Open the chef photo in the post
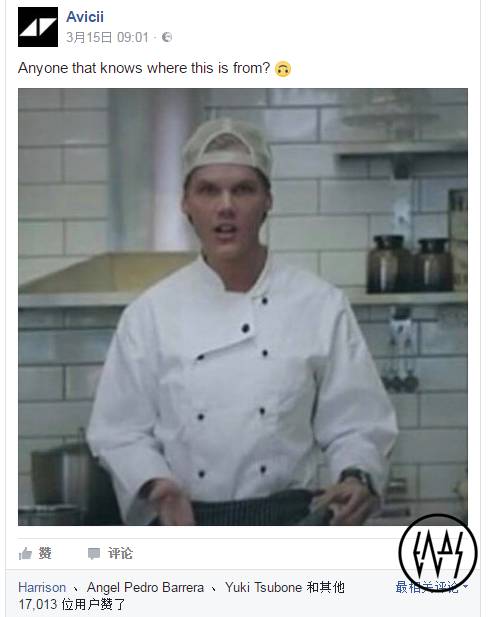488x617 pixels. [x=243, y=307]
